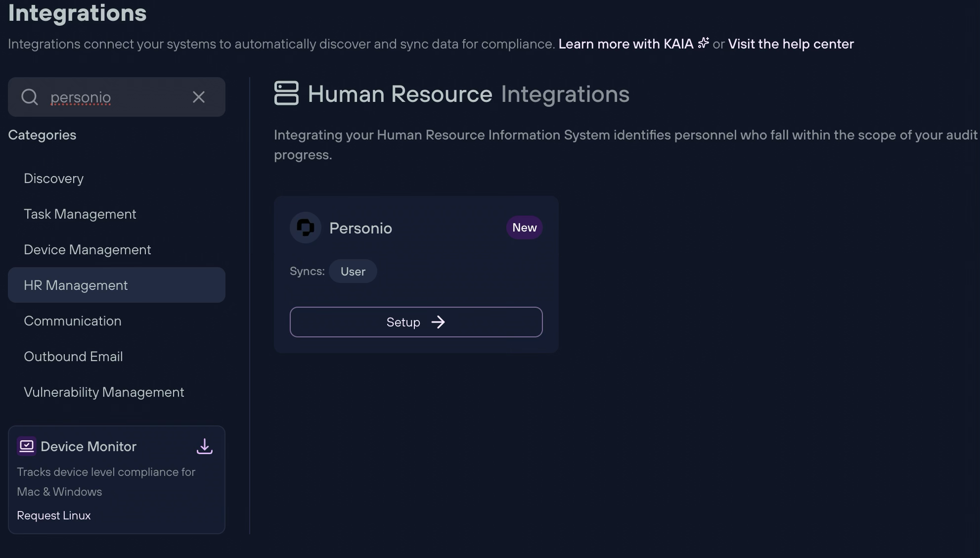Image resolution: width=980 pixels, height=558 pixels.
Task: Click the Human Resource heading text
Action: (x=400, y=94)
